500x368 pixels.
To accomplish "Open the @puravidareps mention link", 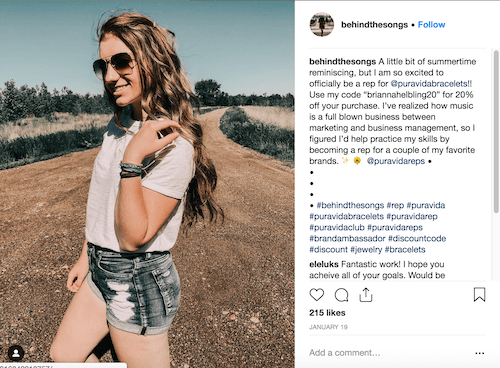I will click(x=396, y=161).
